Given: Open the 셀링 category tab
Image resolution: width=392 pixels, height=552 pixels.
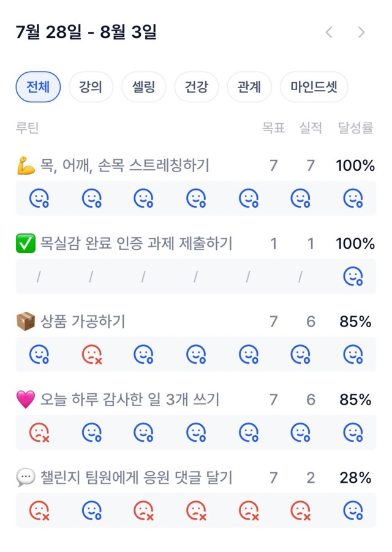Looking at the screenshot, I should point(143,87).
